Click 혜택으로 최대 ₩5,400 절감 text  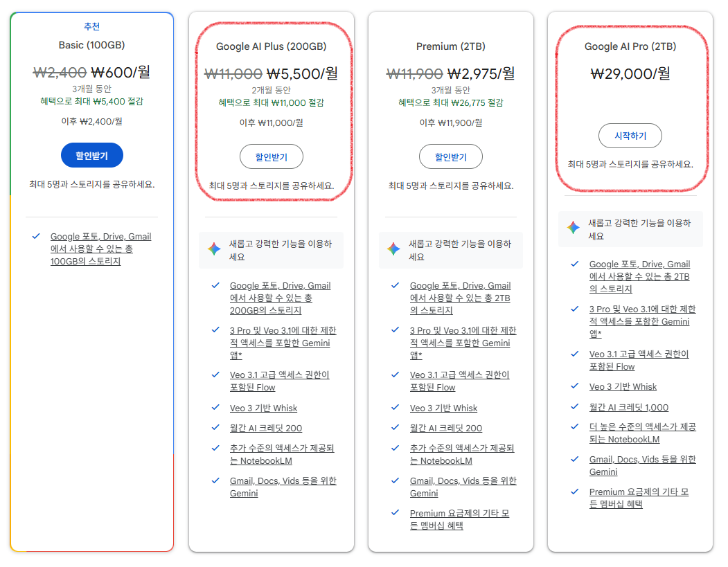[x=91, y=101]
